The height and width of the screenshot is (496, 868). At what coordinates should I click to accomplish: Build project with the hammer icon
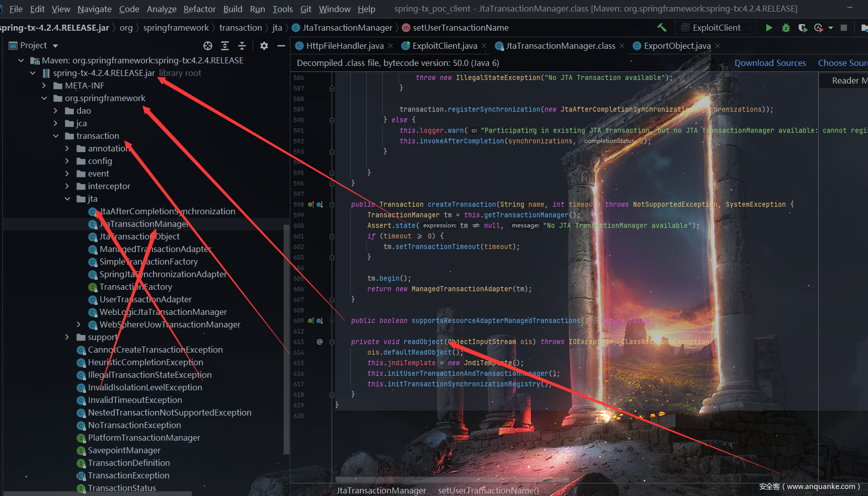(662, 28)
